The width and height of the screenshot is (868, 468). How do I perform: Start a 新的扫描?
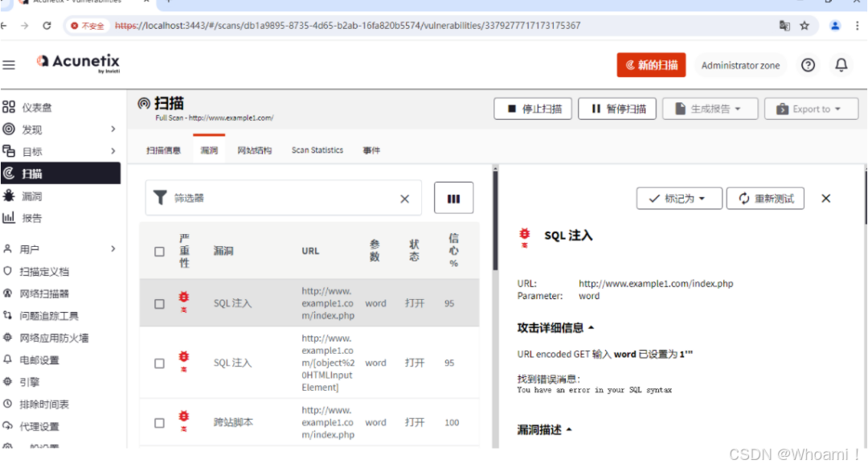(651, 65)
